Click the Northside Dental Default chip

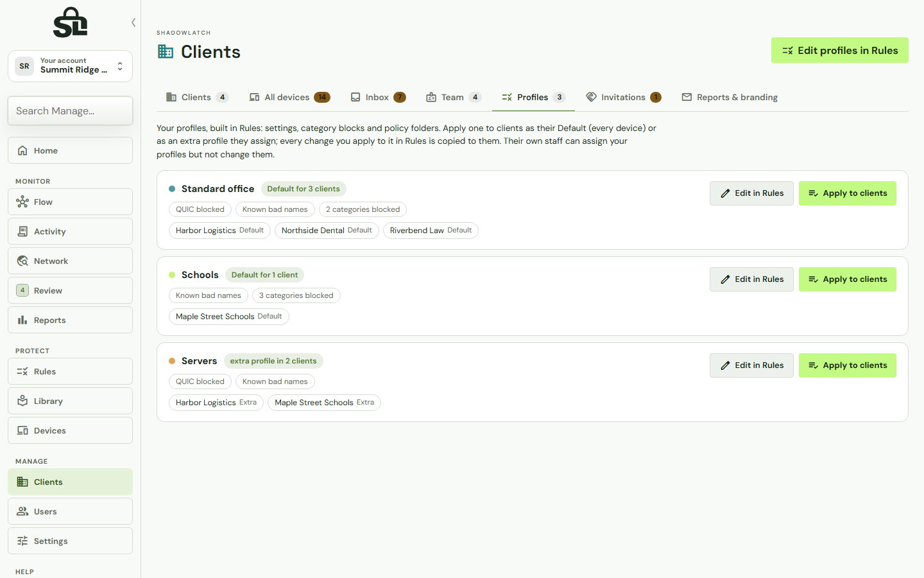point(327,231)
